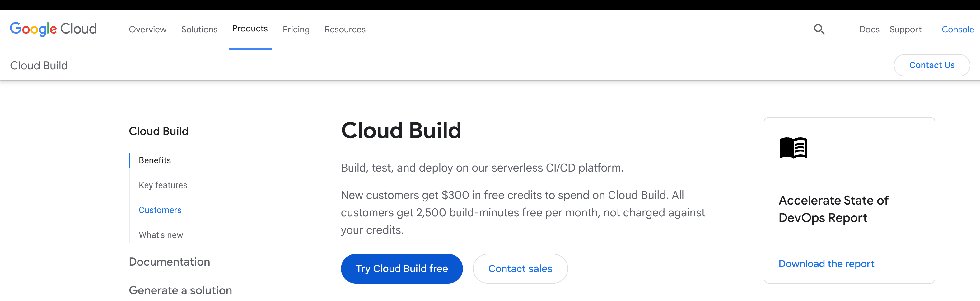
Task: Download the DevOps report
Action: coord(826,263)
